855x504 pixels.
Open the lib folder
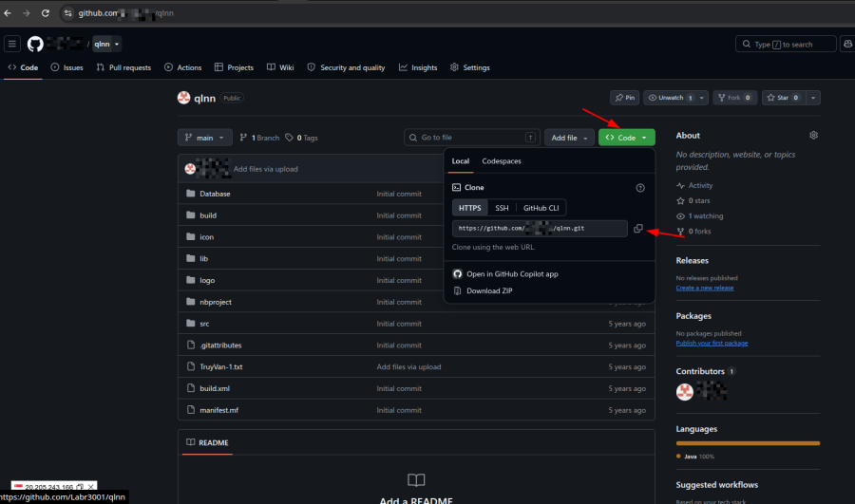click(203, 259)
